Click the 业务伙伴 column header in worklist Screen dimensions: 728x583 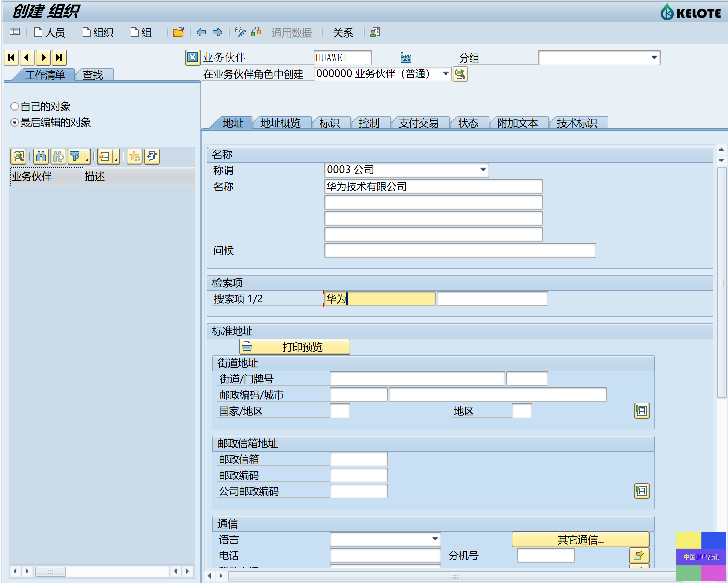pyautogui.click(x=46, y=176)
